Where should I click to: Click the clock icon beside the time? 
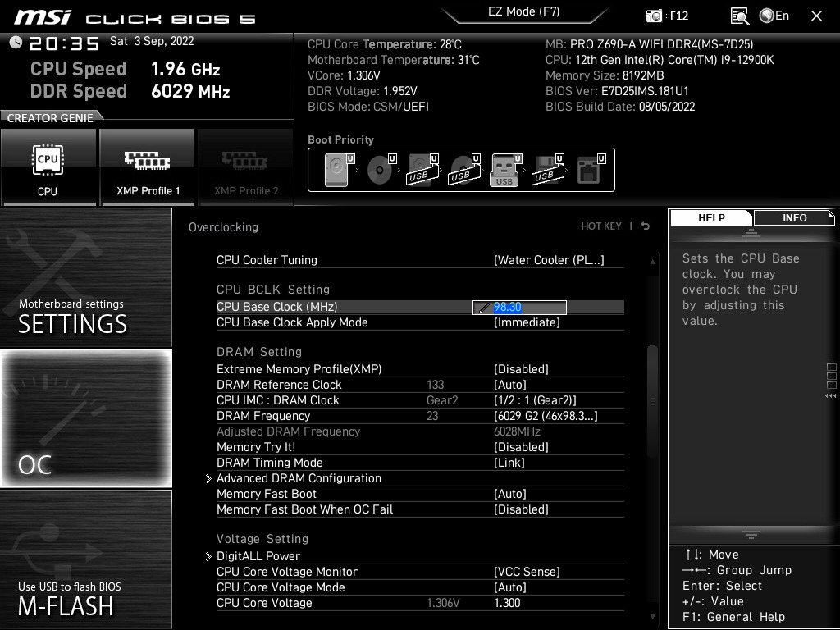pyautogui.click(x=16, y=43)
